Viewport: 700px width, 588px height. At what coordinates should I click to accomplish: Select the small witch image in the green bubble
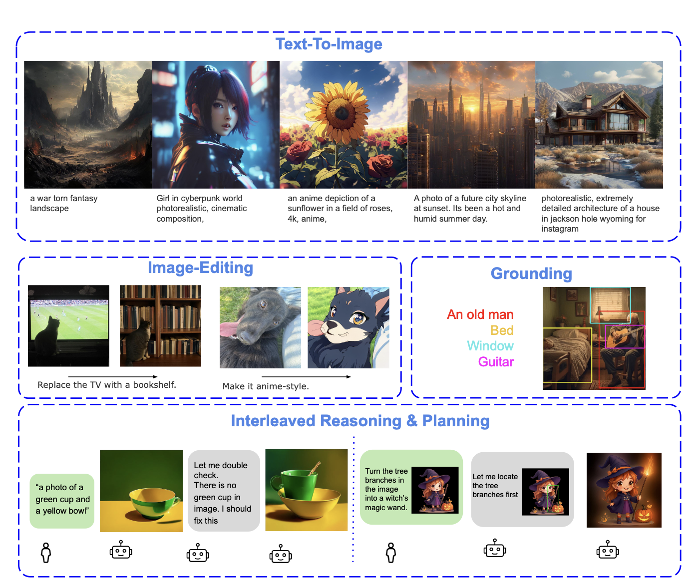click(x=435, y=490)
